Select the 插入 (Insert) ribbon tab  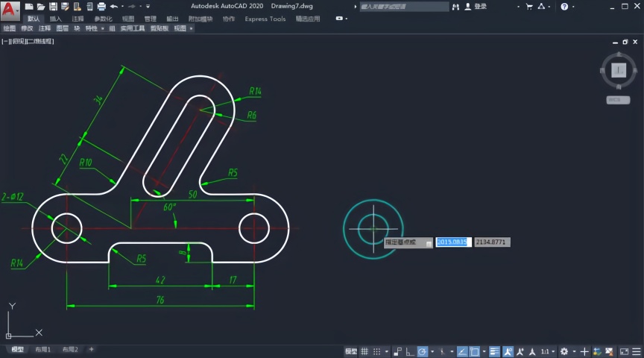[x=55, y=19]
